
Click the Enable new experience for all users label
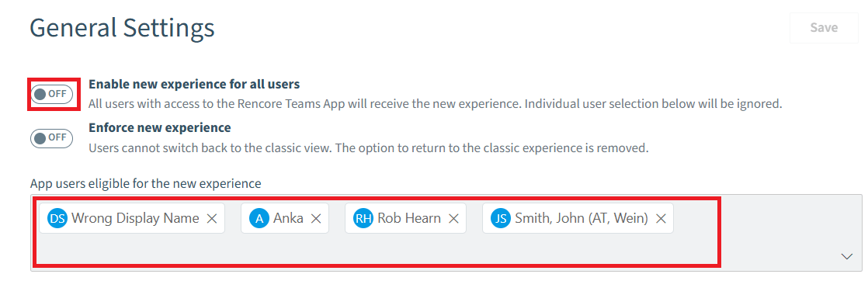(194, 84)
